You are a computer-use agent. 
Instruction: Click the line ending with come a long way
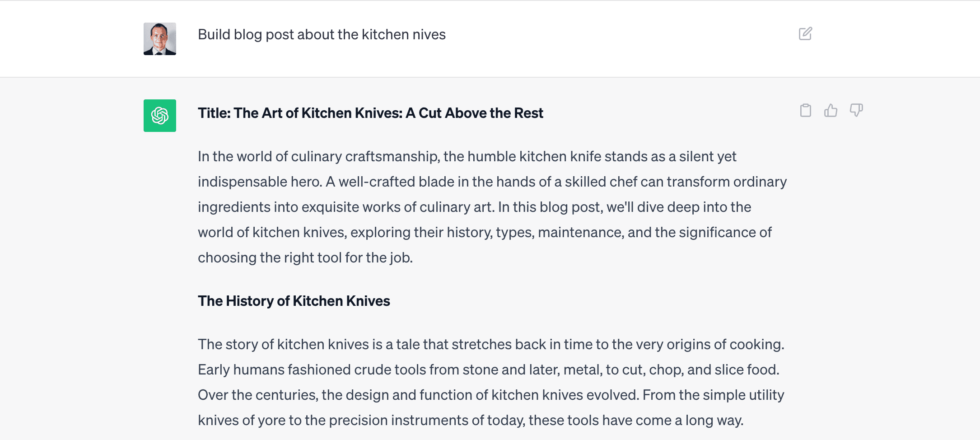click(471, 420)
